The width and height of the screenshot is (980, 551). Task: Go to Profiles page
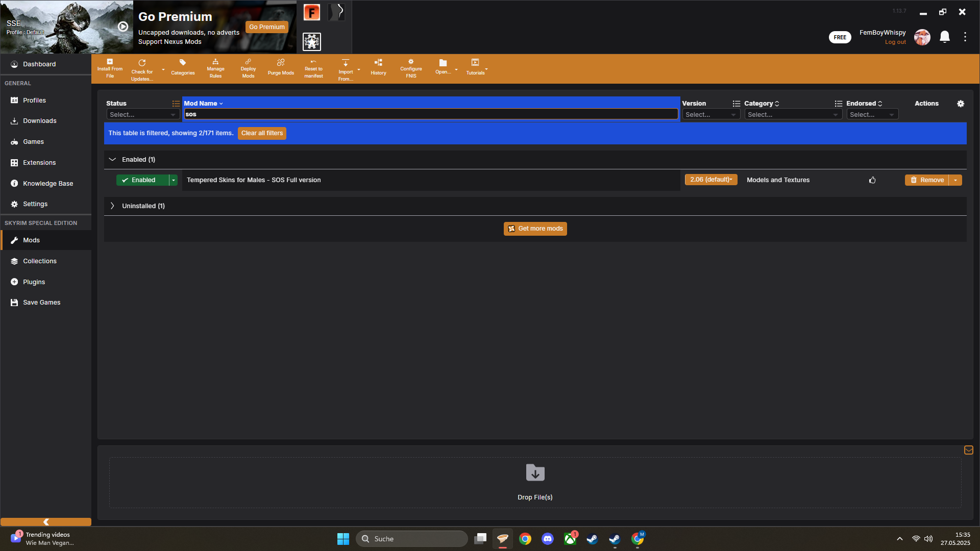(x=46, y=101)
